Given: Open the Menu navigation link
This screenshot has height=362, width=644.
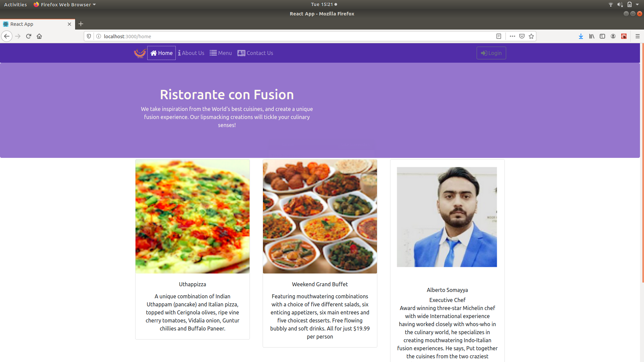Looking at the screenshot, I should (x=221, y=53).
